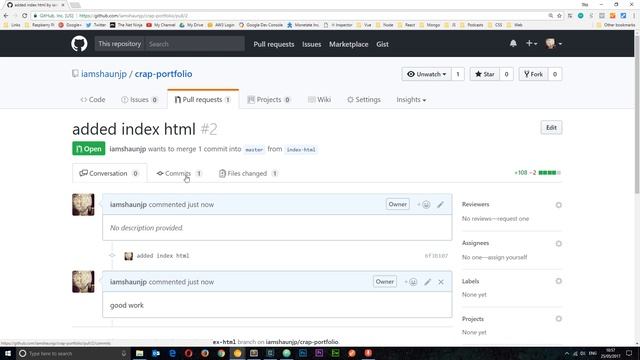640x360 pixels.
Task: Open The Net Ninja bookmark
Action: click(126, 25)
